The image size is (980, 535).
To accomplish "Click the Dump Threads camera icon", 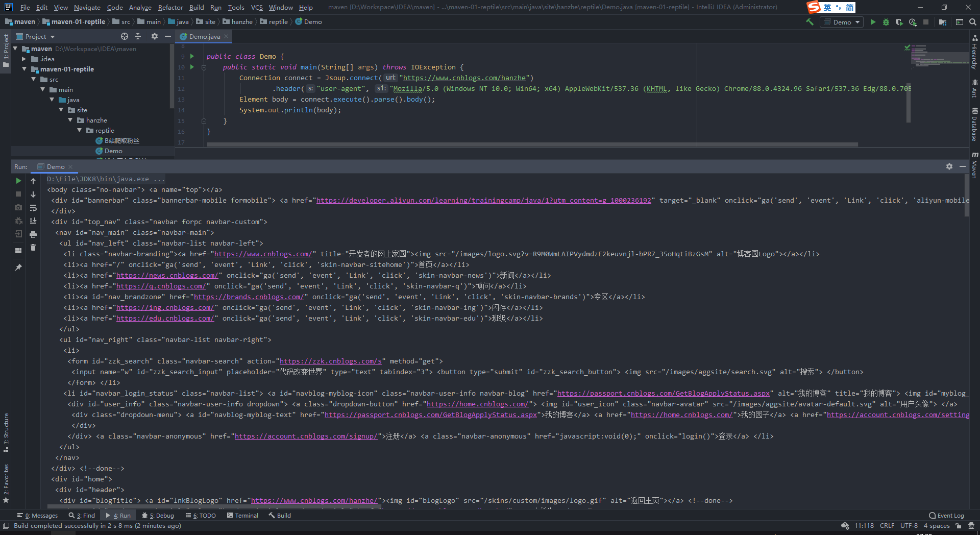I will pyautogui.click(x=18, y=208).
